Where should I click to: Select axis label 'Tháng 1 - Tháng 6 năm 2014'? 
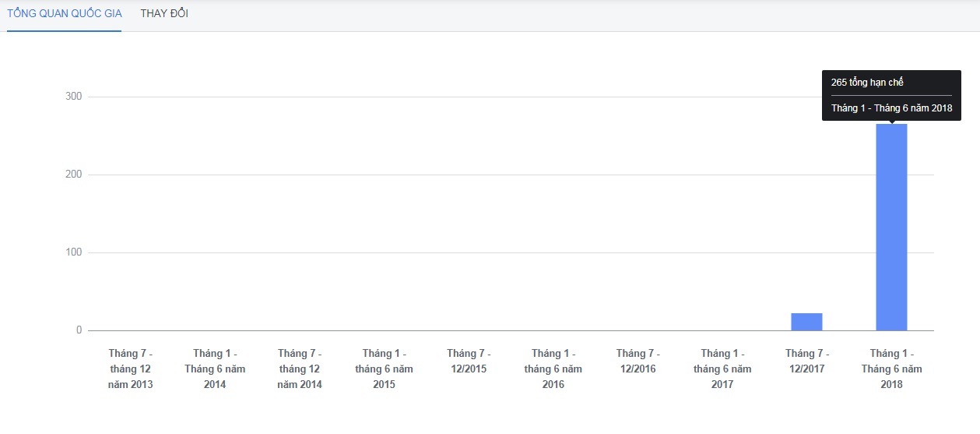(215, 369)
